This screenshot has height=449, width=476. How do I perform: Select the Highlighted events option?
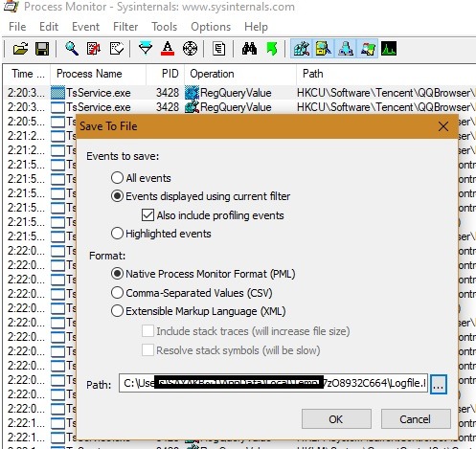[117, 234]
